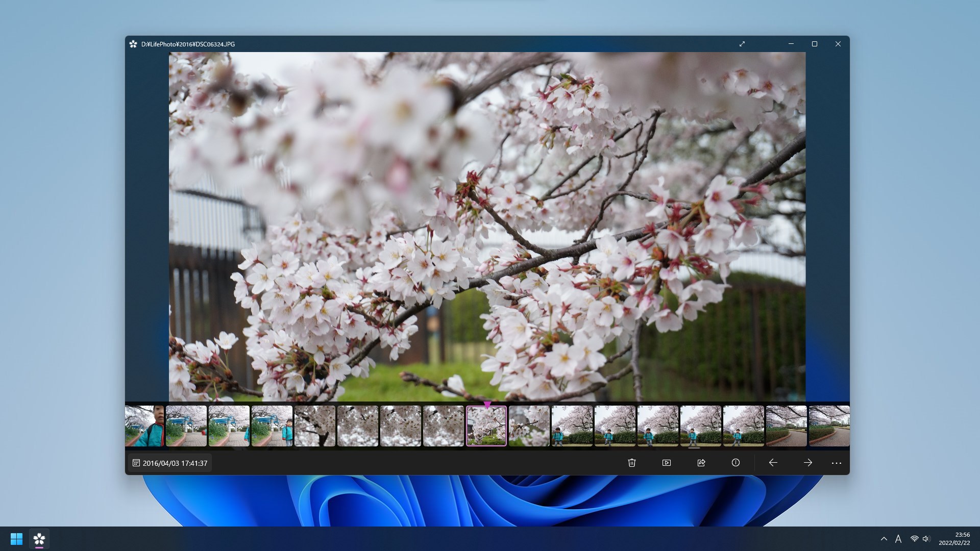
Task: Open the Wi-Fi network icon in tray
Action: tap(914, 539)
